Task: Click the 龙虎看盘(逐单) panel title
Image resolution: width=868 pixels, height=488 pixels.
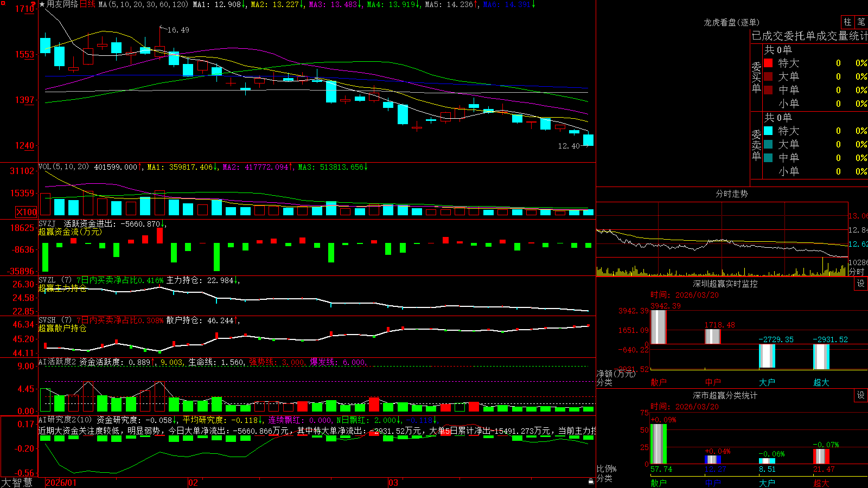Action: (x=731, y=22)
